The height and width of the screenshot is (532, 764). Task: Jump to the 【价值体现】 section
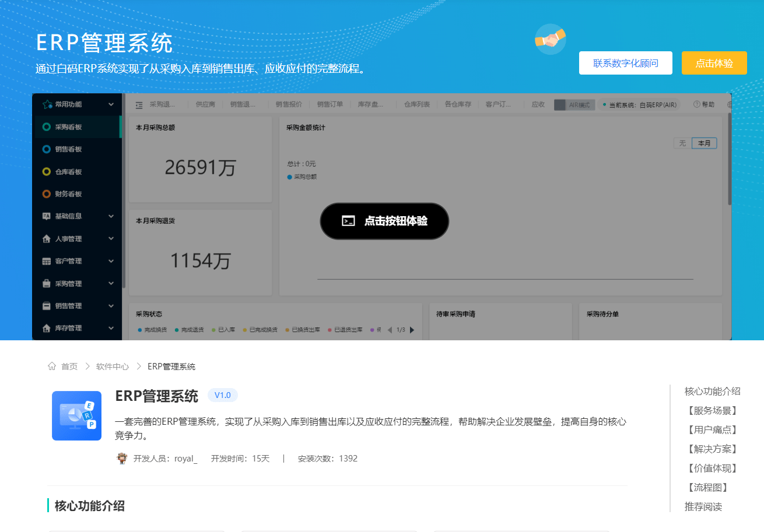coord(713,468)
